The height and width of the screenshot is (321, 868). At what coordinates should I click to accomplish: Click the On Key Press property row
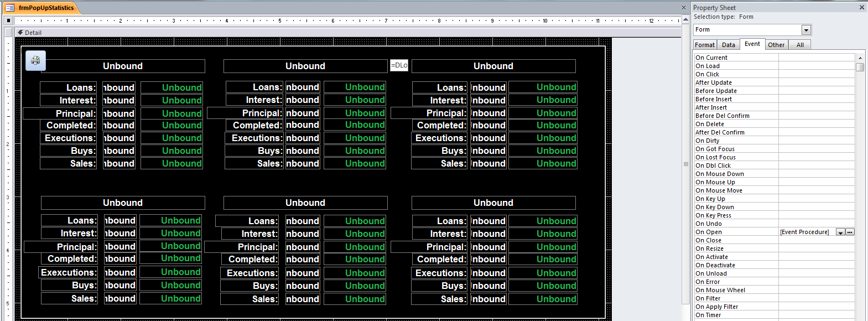775,215
